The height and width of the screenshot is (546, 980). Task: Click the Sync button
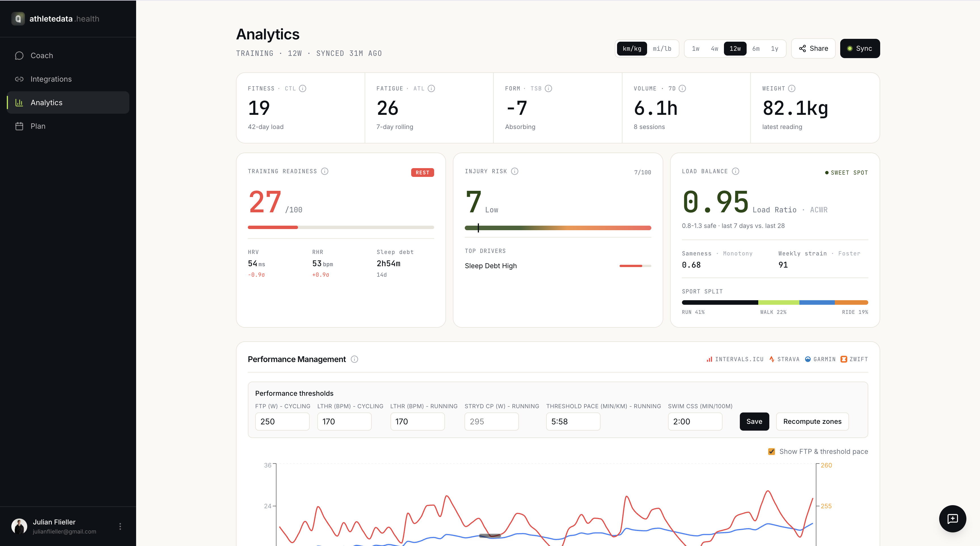860,48
